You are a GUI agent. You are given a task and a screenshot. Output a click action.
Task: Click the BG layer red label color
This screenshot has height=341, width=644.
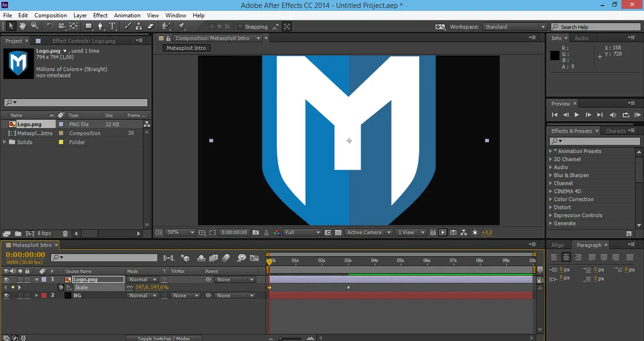(44, 296)
